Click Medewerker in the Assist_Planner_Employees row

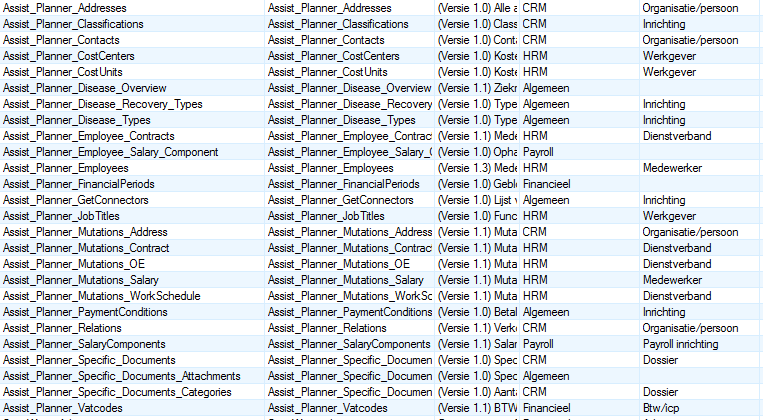[x=672, y=168]
